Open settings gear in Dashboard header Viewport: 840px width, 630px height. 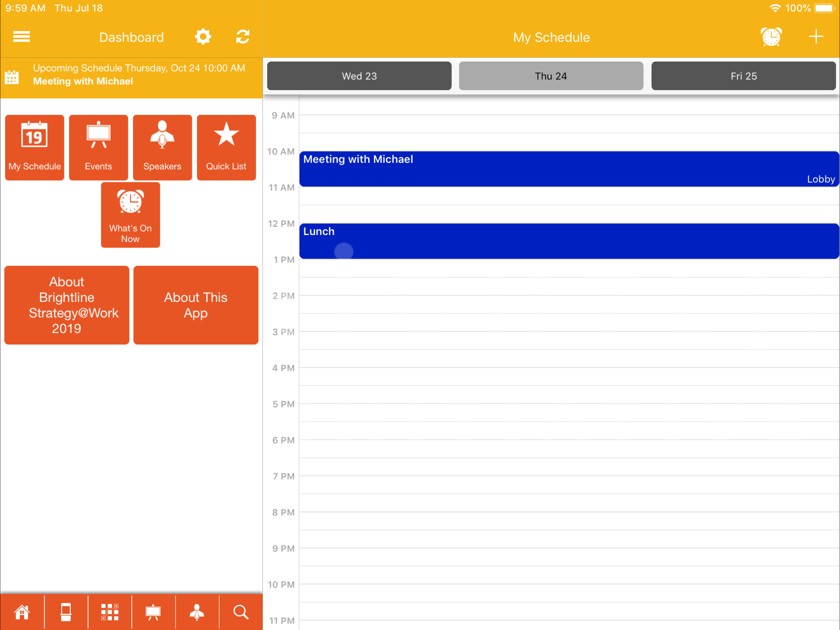point(203,37)
